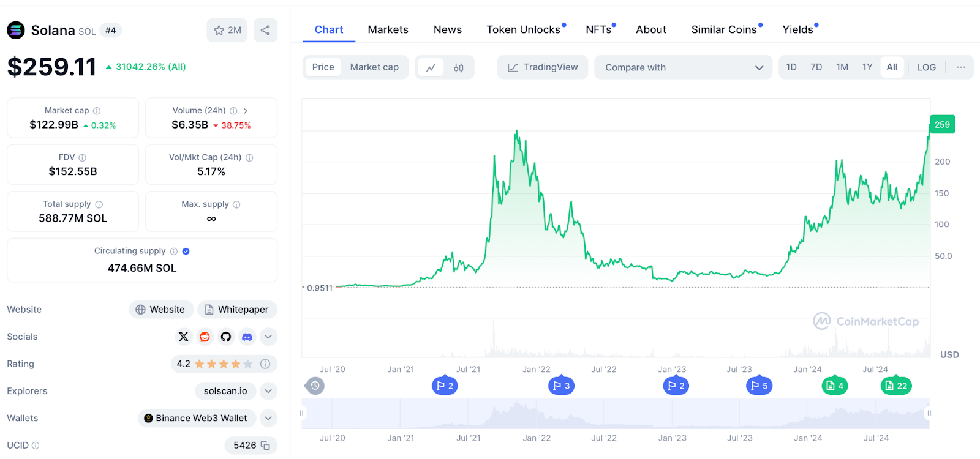Set chart range to 7D
The width and height of the screenshot is (980, 459).
click(816, 67)
